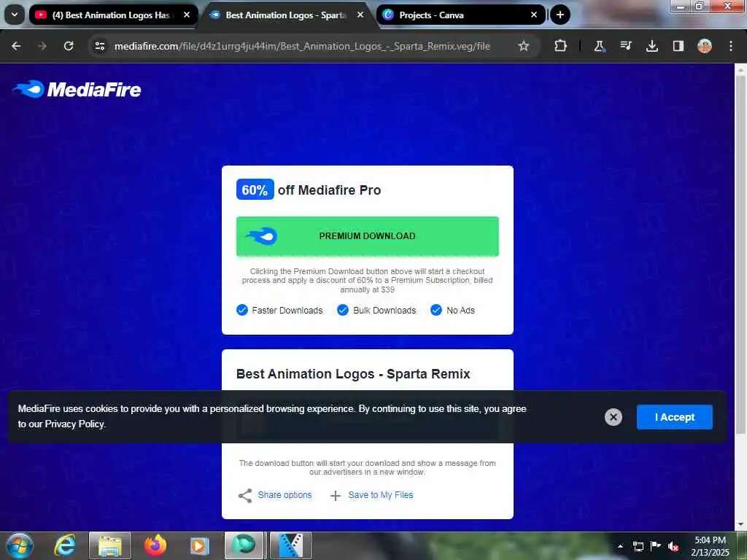This screenshot has width=747, height=560.
Task: Open Share options link
Action: [285, 495]
